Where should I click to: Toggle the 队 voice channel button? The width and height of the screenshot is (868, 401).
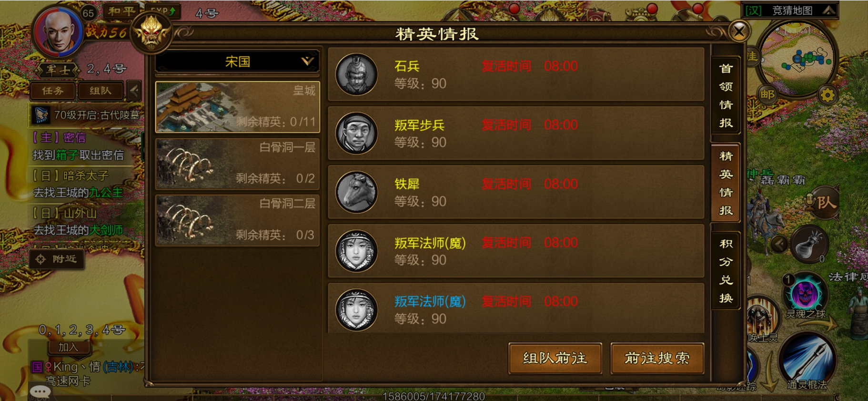(821, 203)
